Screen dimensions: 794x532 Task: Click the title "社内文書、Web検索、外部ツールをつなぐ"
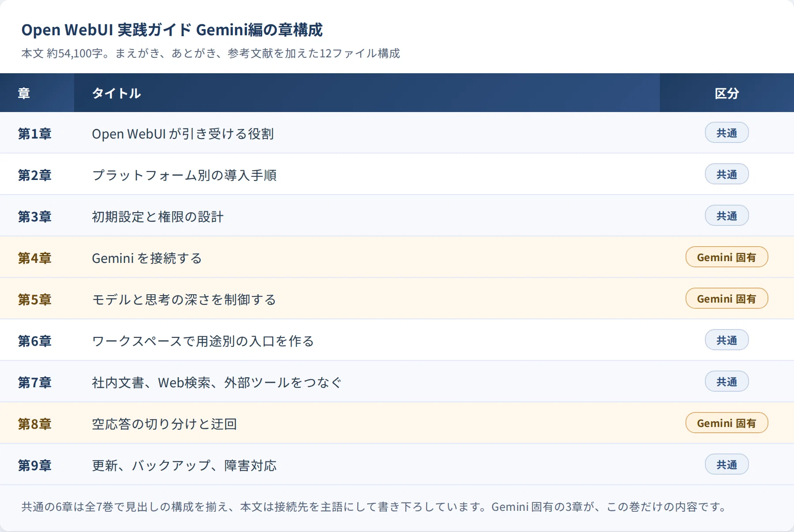tap(217, 382)
